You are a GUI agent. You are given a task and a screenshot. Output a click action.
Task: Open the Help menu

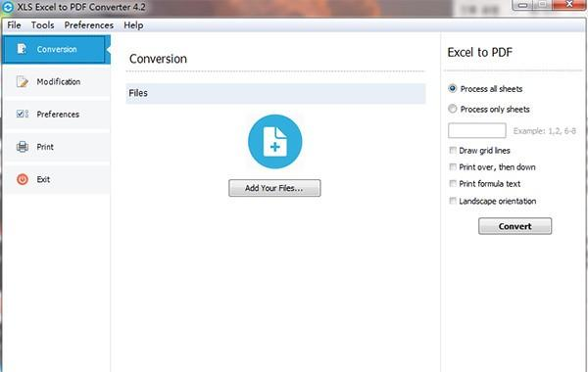pos(133,25)
